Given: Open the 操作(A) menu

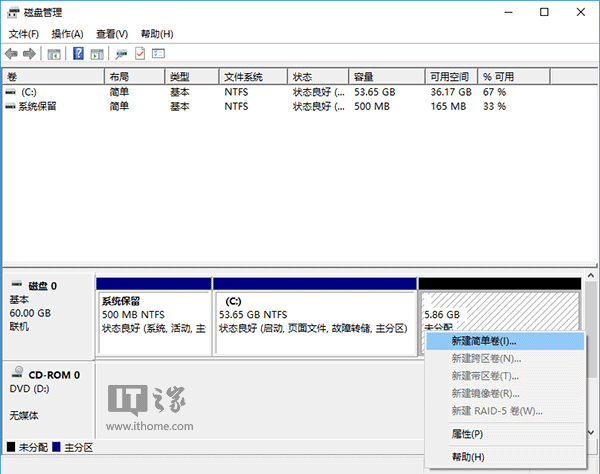Looking at the screenshot, I should 67,34.
